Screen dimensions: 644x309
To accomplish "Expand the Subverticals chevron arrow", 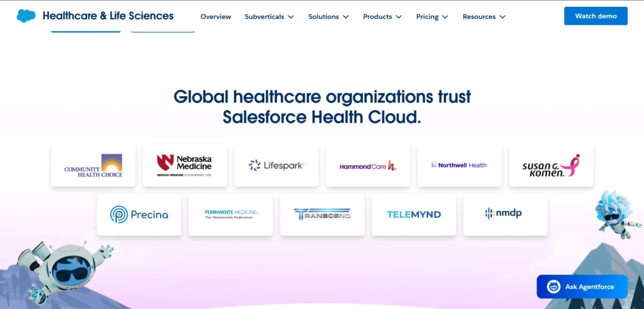I will (291, 17).
